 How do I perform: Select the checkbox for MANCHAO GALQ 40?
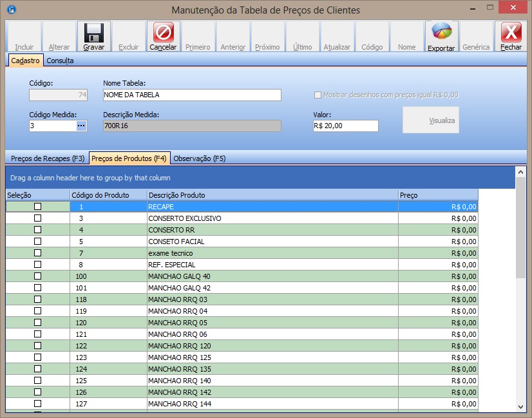(37, 276)
